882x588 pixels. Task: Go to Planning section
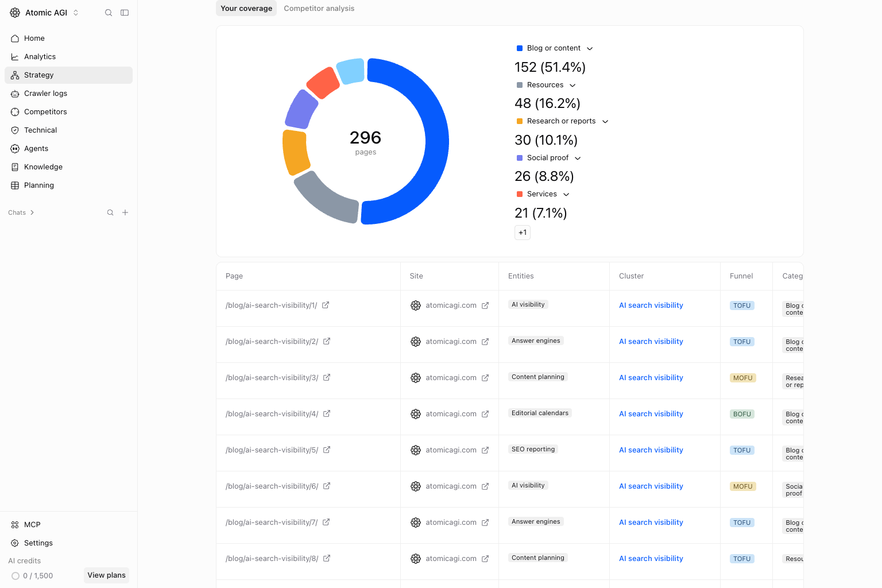(68, 185)
